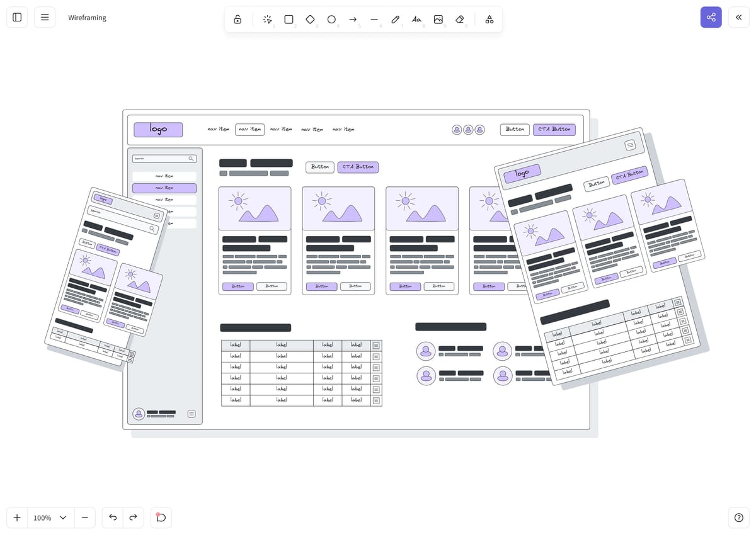This screenshot has width=756, height=537.
Task: Select the Text tool
Action: tap(416, 20)
